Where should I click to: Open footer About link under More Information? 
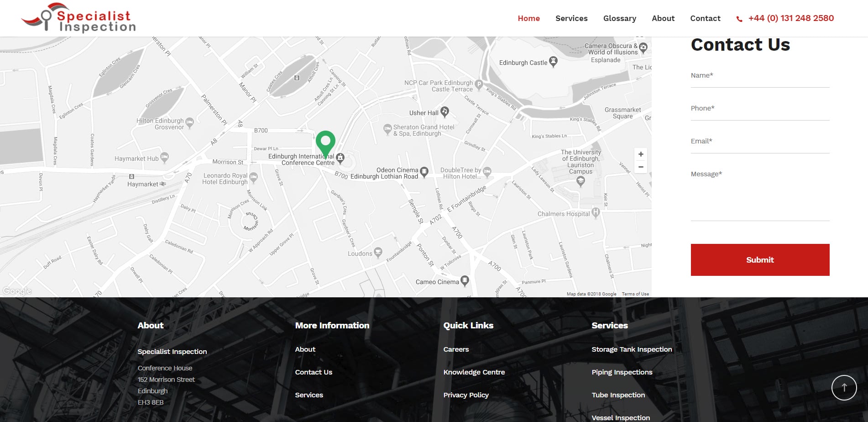(305, 349)
